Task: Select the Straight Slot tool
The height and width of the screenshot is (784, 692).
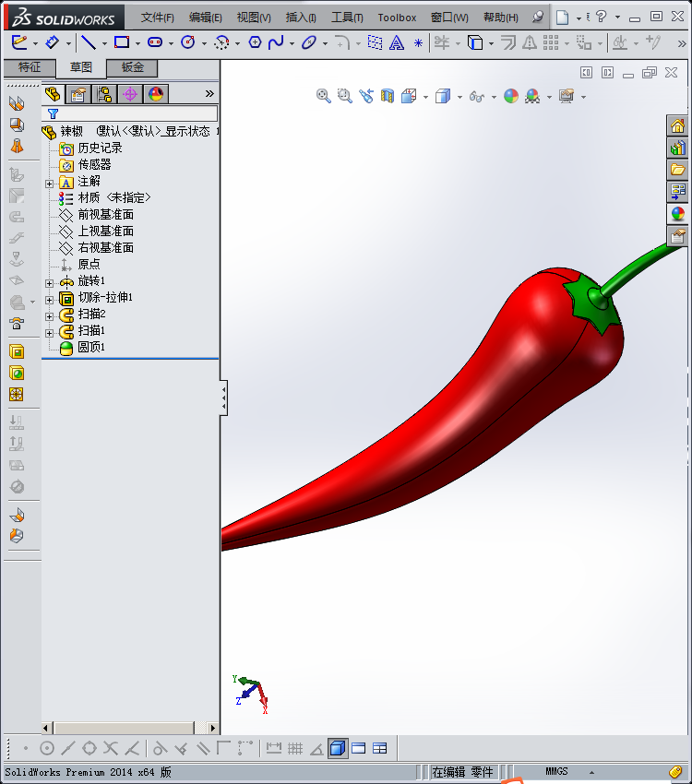Action: pos(155,42)
